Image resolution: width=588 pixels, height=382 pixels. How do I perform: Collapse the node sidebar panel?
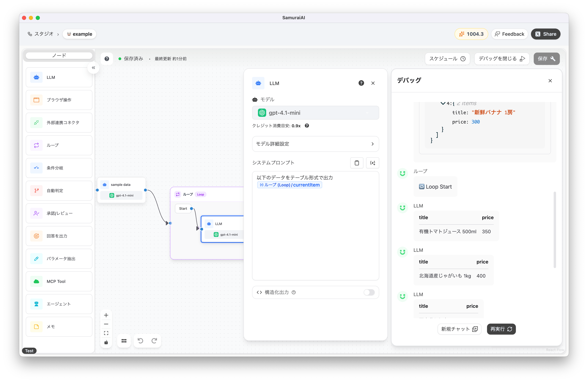point(93,68)
